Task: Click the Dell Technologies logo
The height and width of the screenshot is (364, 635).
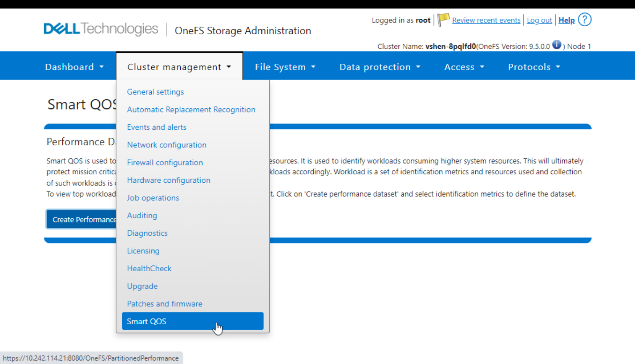Action: [101, 29]
